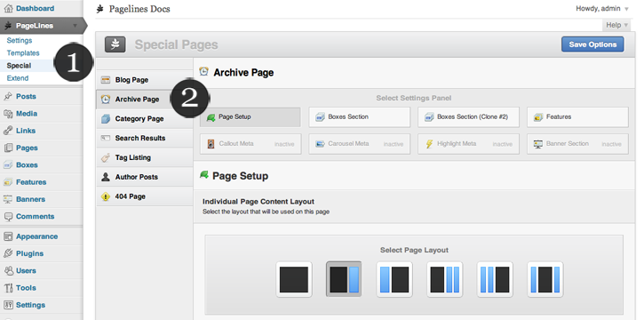Click the Pages icon in sidebar
The image size is (644, 320).
8,148
